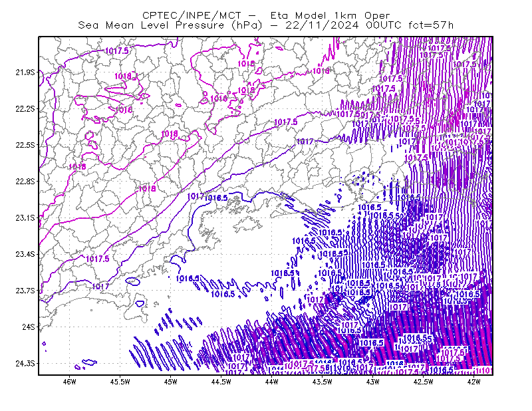The height and width of the screenshot is (411, 532).
Task: Click the 45.5W longitude axis label
Action: click(120, 382)
